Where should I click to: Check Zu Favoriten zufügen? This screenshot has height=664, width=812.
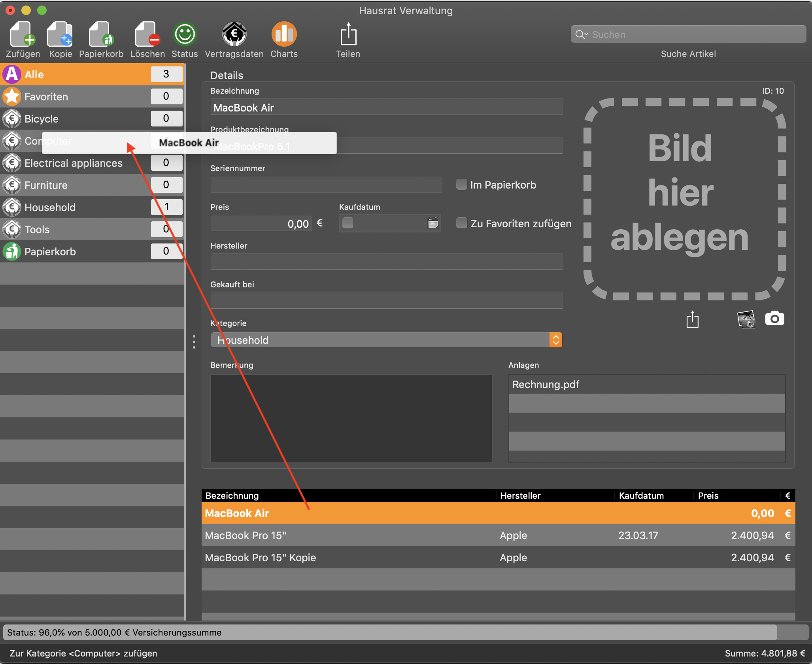coord(461,223)
